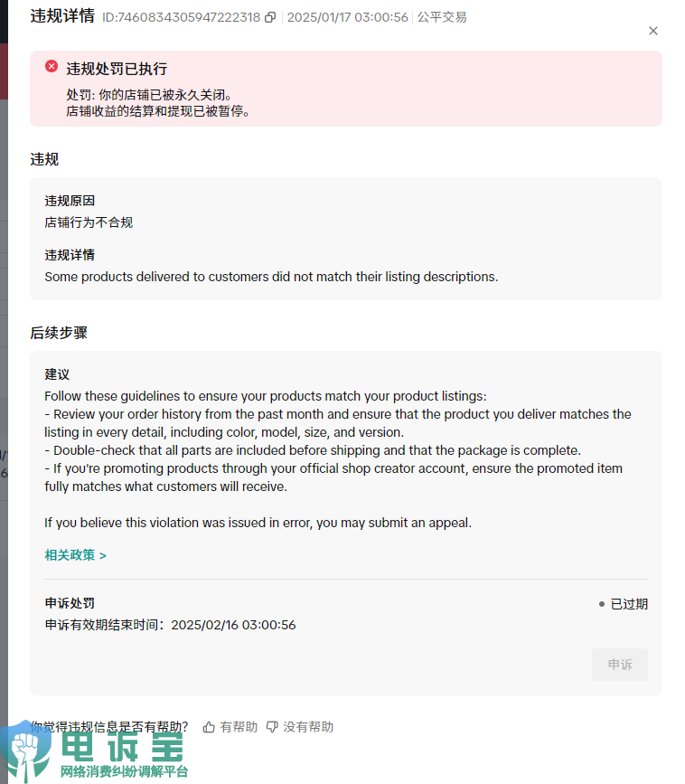Click the 违规处罚已执行 banner heading
This screenshot has height=784, width=685.
tap(117, 69)
